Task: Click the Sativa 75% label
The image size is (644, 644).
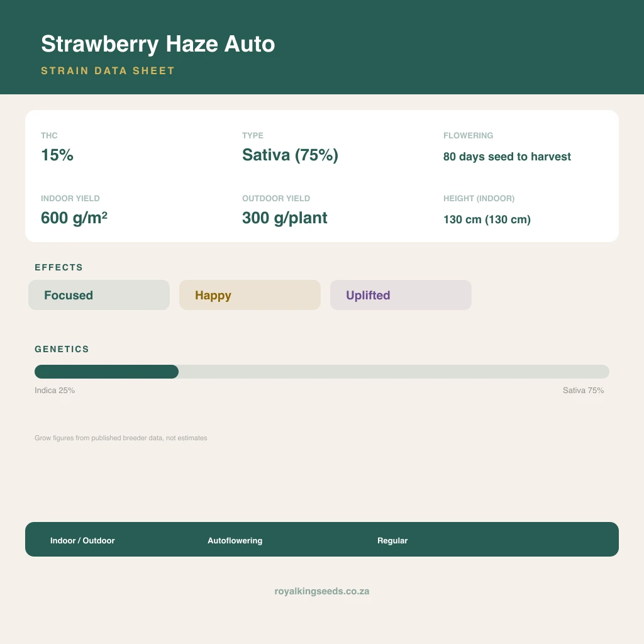Action: (x=583, y=390)
